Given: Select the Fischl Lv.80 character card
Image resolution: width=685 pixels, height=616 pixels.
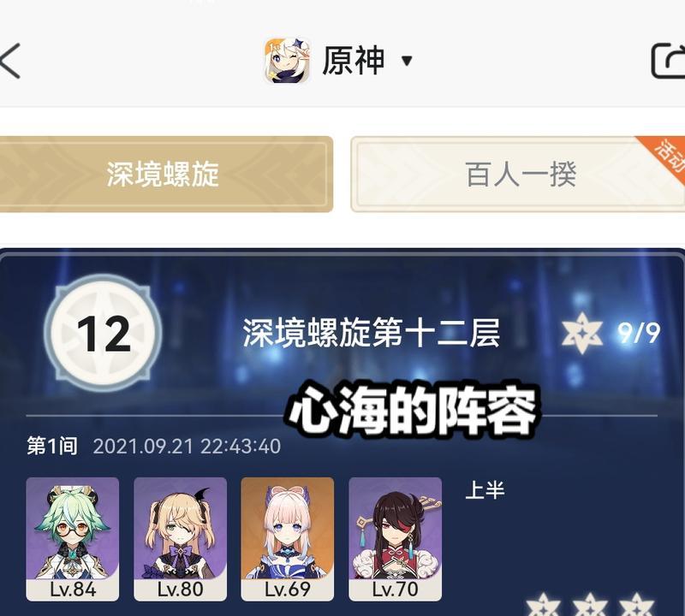Looking at the screenshot, I should [x=180, y=539].
